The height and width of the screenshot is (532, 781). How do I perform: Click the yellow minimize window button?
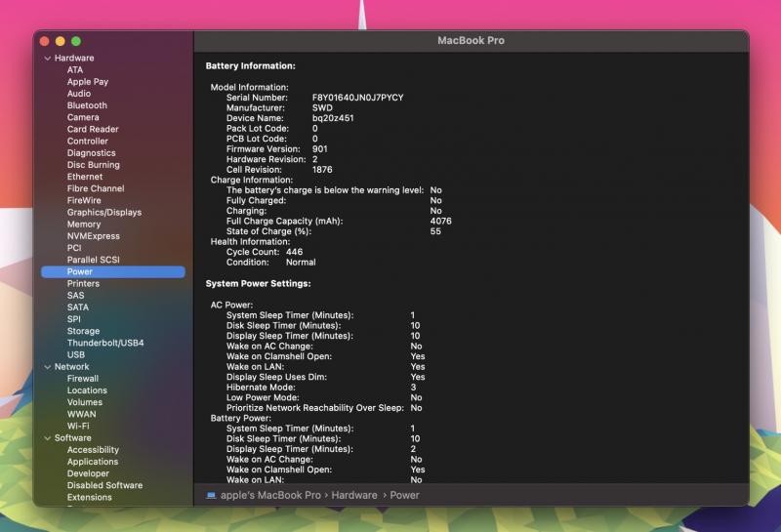[61, 41]
